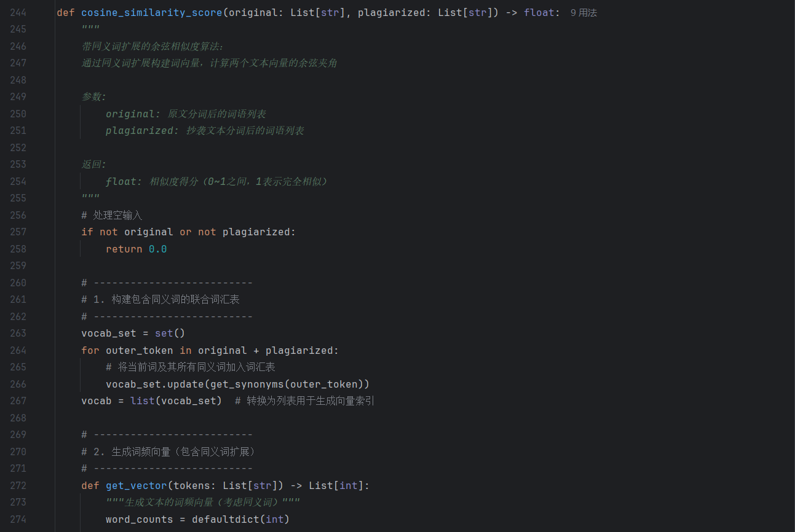This screenshot has width=795, height=532.
Task: Click docstring entry "float: 相似度得分"
Action: [x=216, y=181]
